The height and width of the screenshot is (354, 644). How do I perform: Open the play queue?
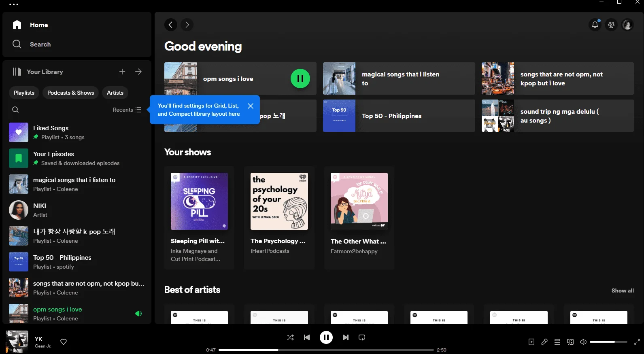click(x=557, y=342)
